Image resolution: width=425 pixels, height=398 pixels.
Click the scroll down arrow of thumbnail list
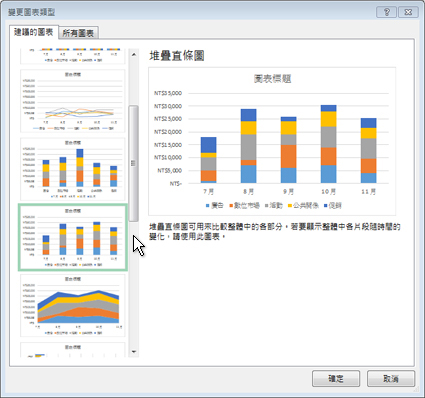coord(134,352)
